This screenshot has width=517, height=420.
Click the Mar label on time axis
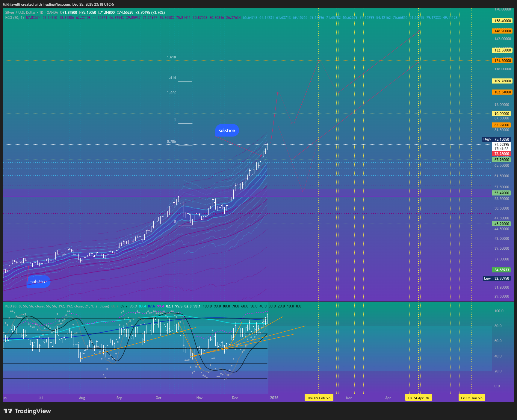point(349,398)
